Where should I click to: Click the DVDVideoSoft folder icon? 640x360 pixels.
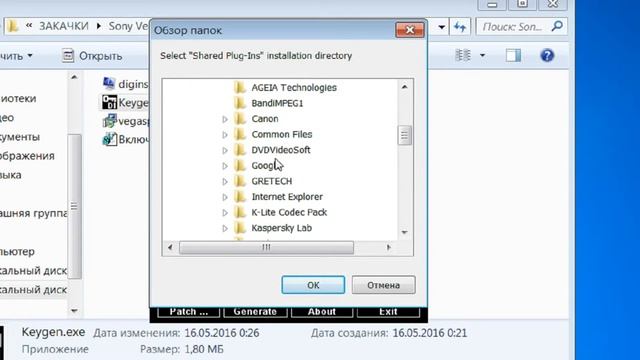pyautogui.click(x=240, y=150)
